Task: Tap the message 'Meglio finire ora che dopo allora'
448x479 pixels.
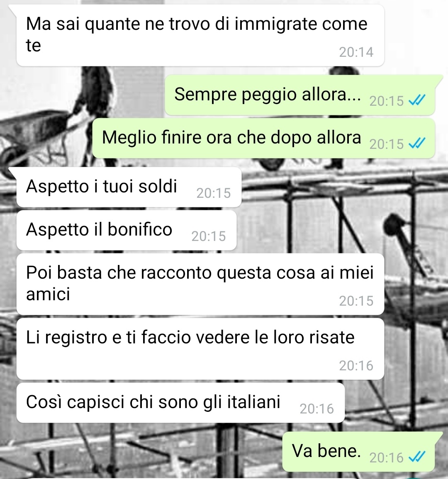Action: coord(263,138)
